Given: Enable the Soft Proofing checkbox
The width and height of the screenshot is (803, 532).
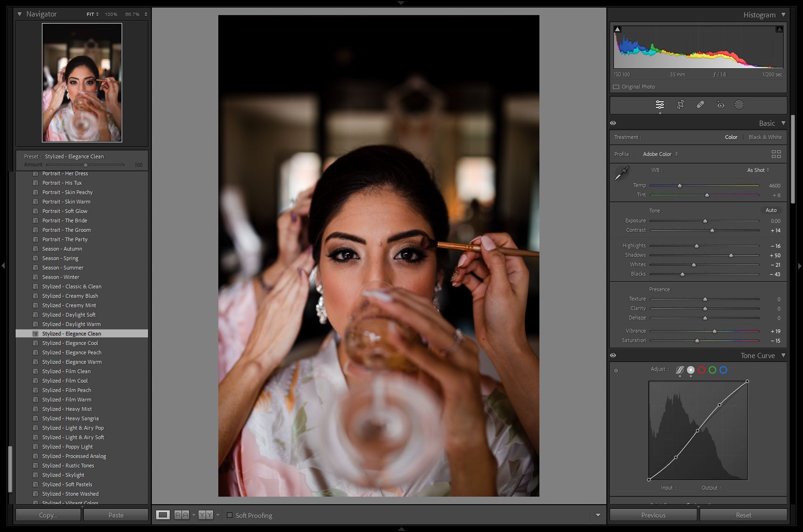Looking at the screenshot, I should coord(230,515).
